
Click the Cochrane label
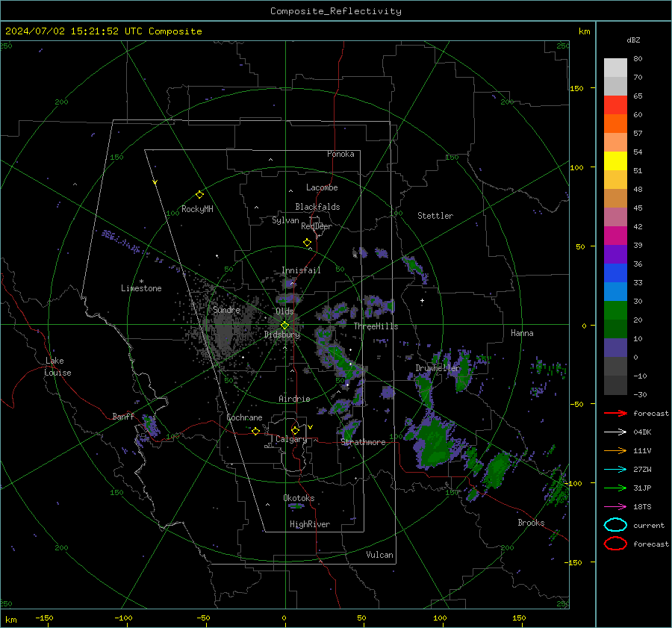tap(244, 417)
